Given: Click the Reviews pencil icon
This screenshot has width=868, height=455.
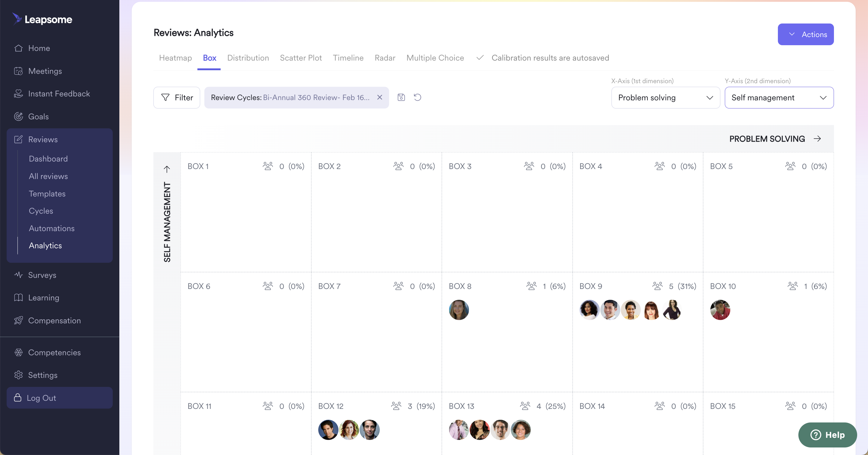Looking at the screenshot, I should [18, 140].
